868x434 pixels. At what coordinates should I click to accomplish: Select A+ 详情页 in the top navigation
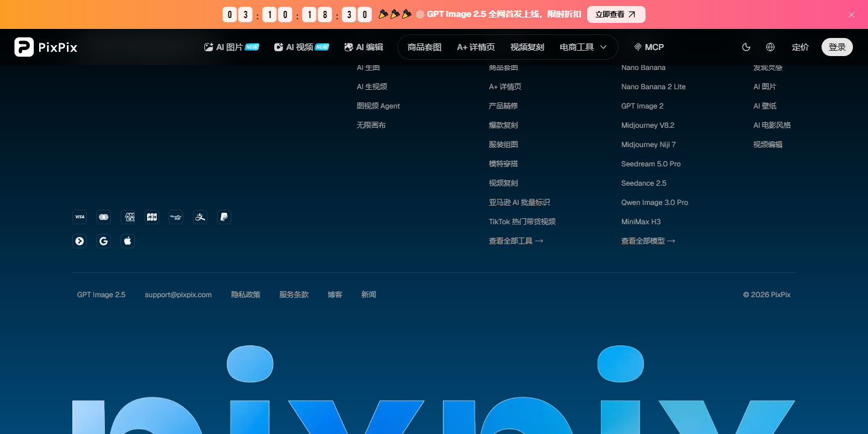coord(476,47)
